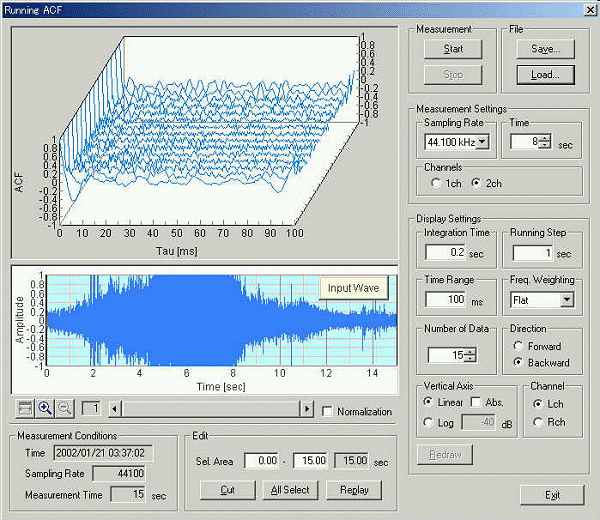
Task: Click the Sel. Area duration field before sec
Action: (x=352, y=460)
